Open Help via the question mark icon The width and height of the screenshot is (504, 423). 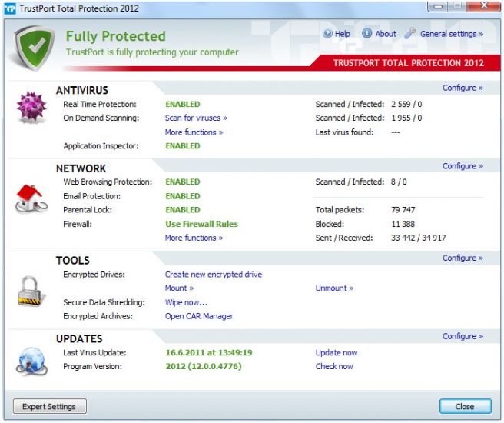coord(328,34)
